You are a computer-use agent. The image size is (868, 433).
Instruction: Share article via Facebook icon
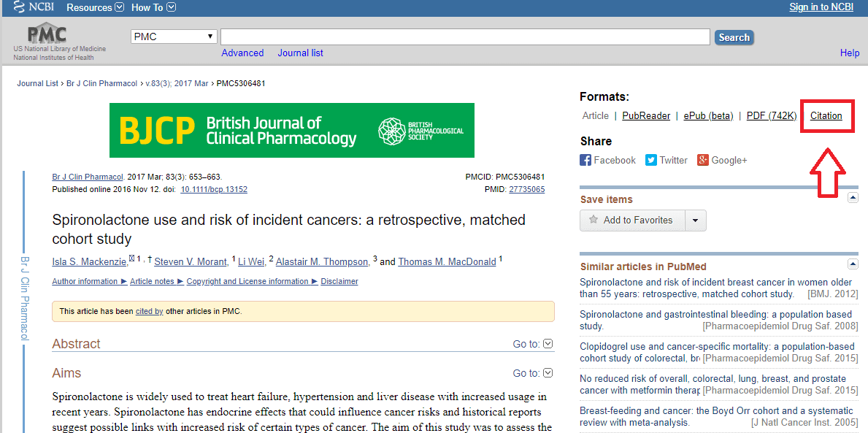585,160
